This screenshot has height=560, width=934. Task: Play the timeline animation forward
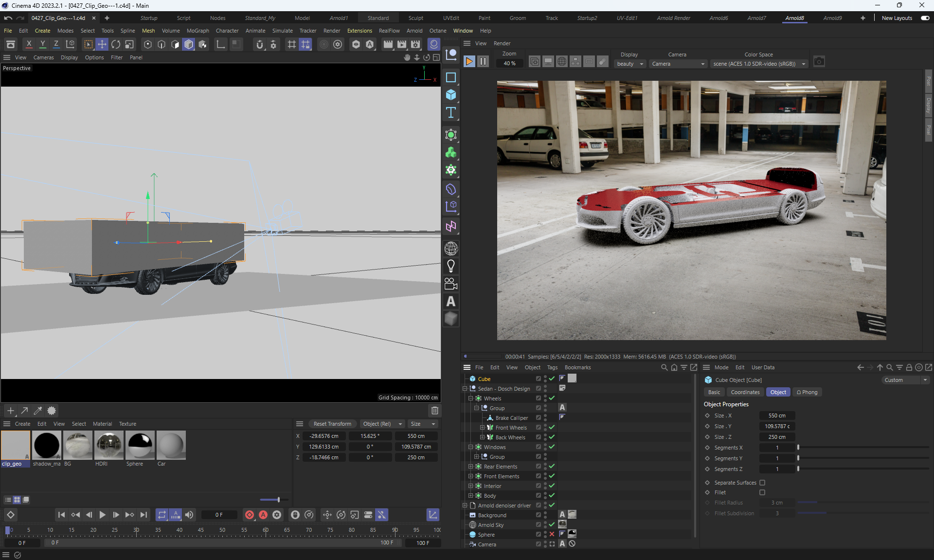102,515
